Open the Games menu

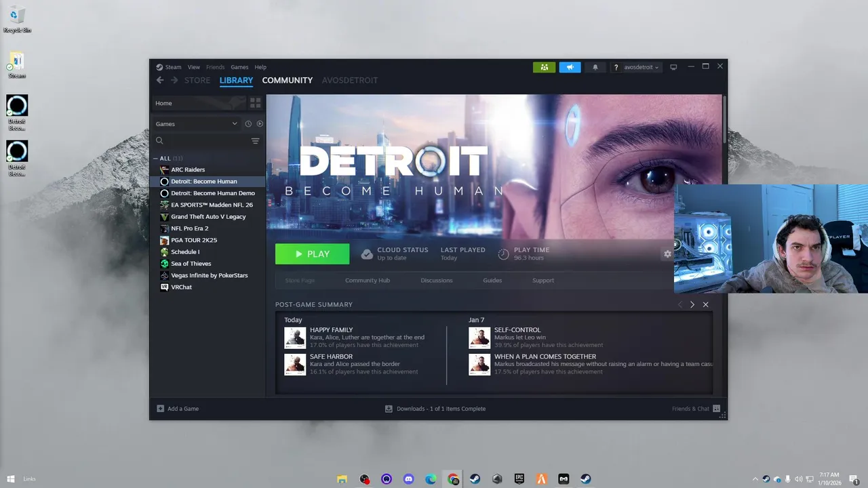pos(239,67)
